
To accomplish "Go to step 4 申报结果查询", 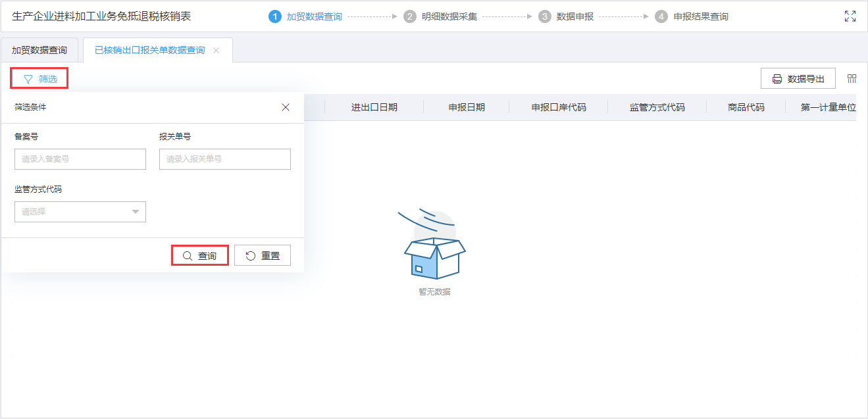I will point(692,16).
